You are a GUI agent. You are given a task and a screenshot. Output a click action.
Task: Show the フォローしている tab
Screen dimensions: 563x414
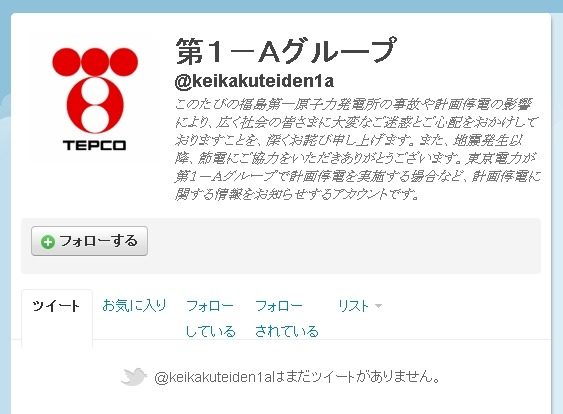[210, 318]
